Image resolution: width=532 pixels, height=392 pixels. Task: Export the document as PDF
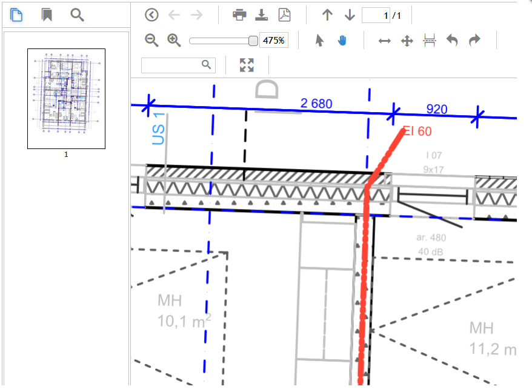coord(284,15)
